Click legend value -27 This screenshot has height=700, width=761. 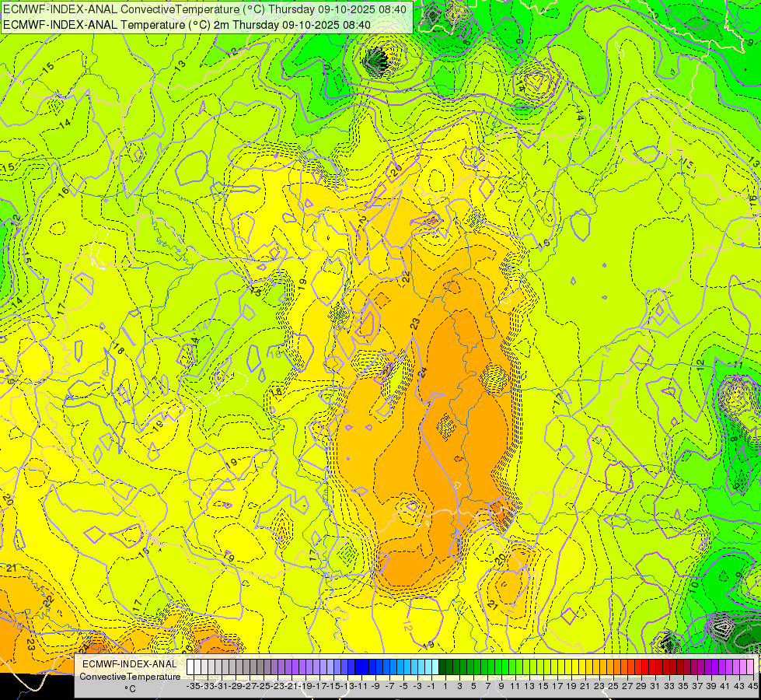pyautogui.click(x=250, y=687)
